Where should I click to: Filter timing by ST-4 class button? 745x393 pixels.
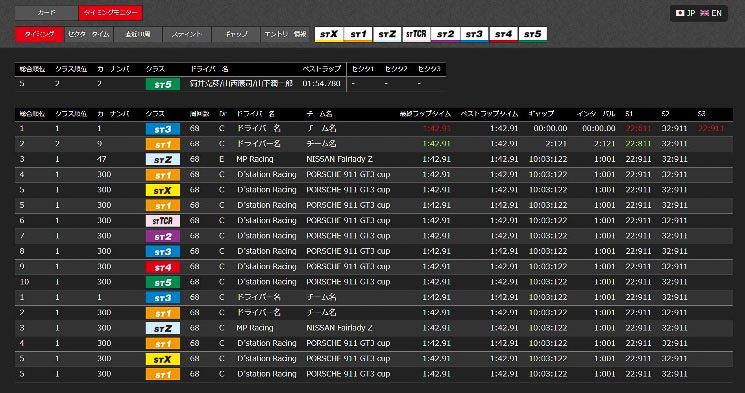(503, 34)
